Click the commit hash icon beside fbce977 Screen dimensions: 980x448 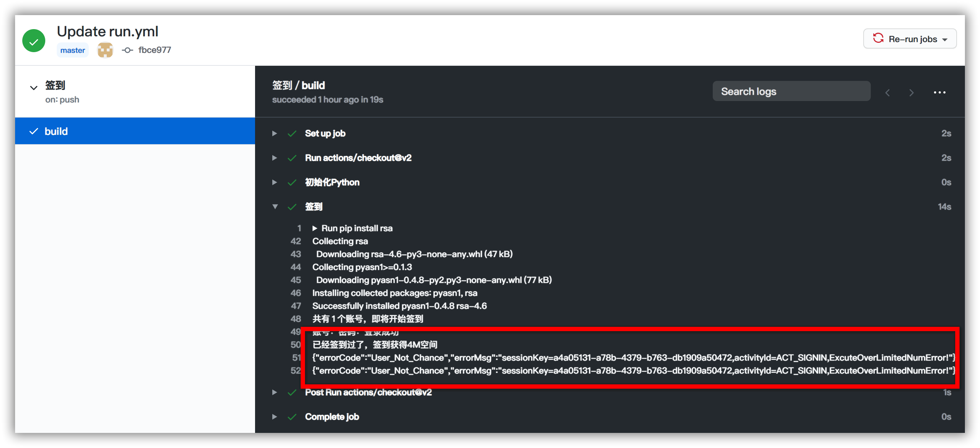pos(127,50)
